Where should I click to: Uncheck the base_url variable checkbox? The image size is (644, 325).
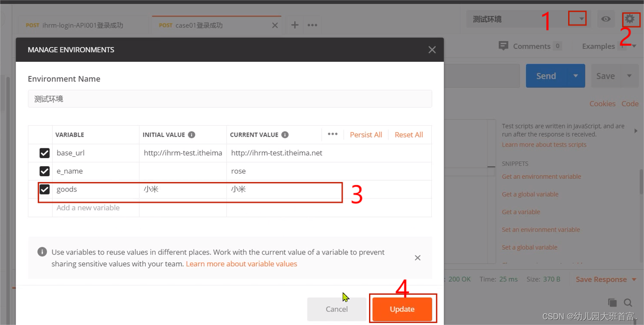point(44,153)
